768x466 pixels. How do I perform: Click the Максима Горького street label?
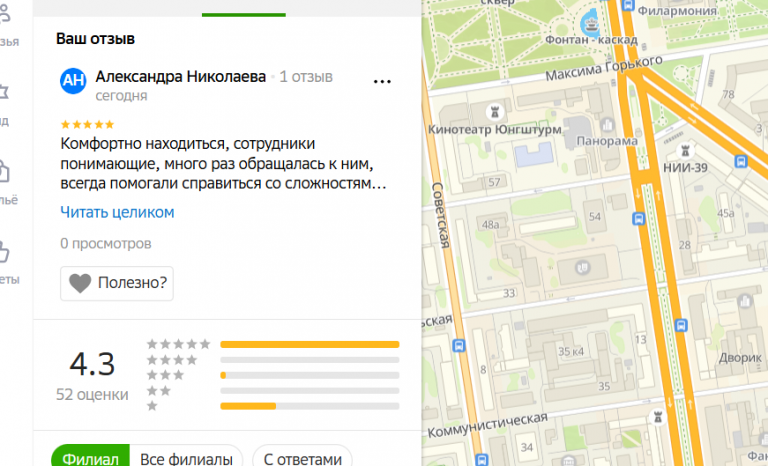point(604,68)
